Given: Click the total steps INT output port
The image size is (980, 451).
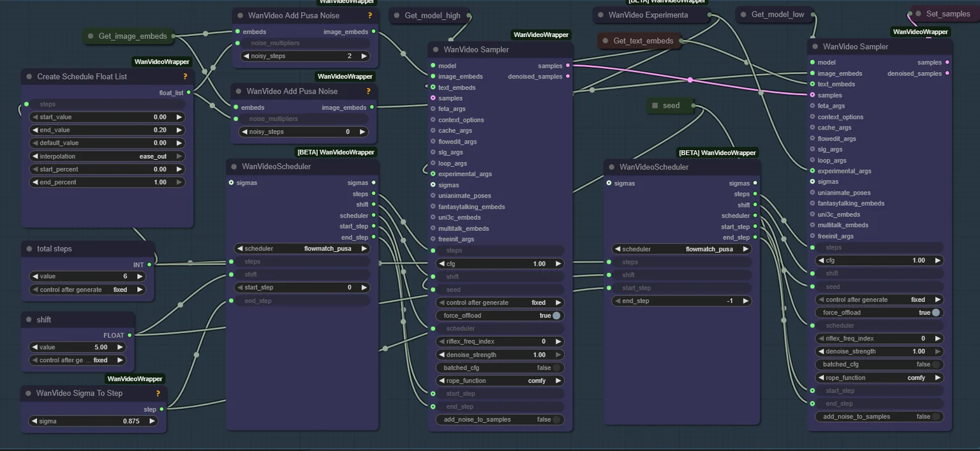Looking at the screenshot, I should [x=149, y=264].
